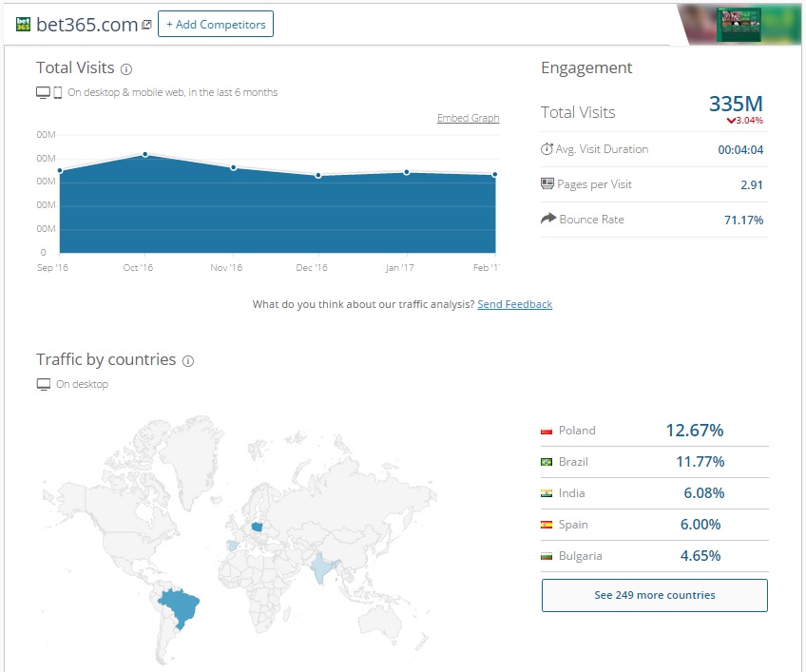This screenshot has width=806, height=672.
Task: Click the Pages per Visit icon
Action: coord(547,183)
